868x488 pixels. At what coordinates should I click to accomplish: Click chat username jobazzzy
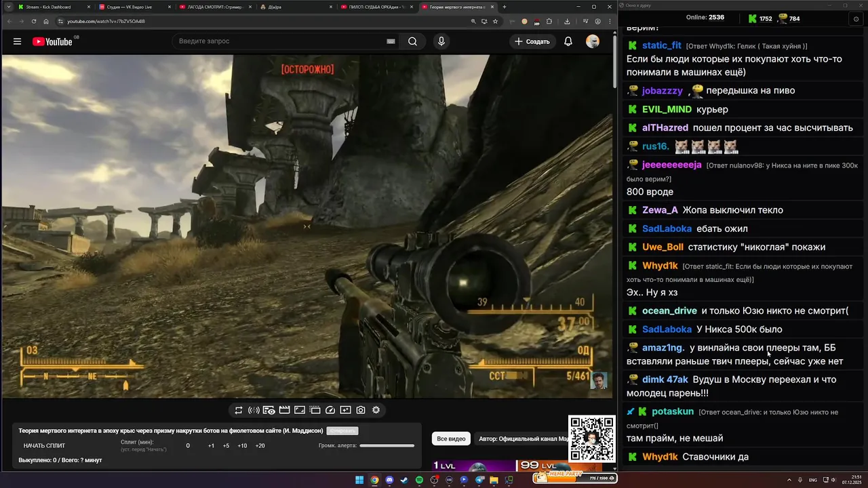[x=662, y=90]
